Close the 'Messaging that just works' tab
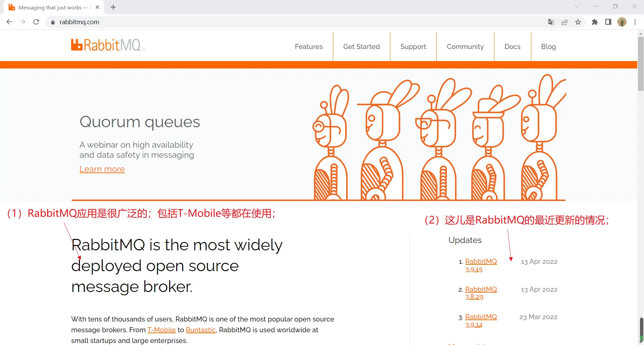Viewport: 644px width, 345px height. pos(97,7)
